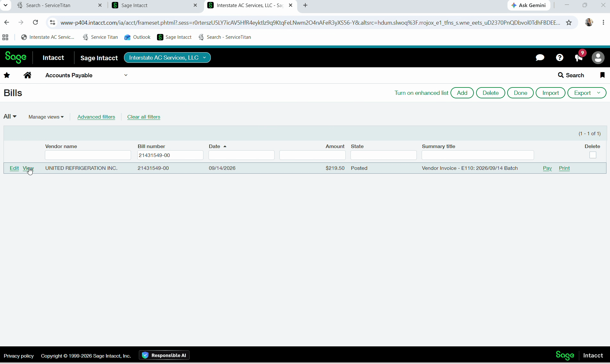Go to the Home icon
This screenshot has height=364, width=610.
pyautogui.click(x=28, y=75)
